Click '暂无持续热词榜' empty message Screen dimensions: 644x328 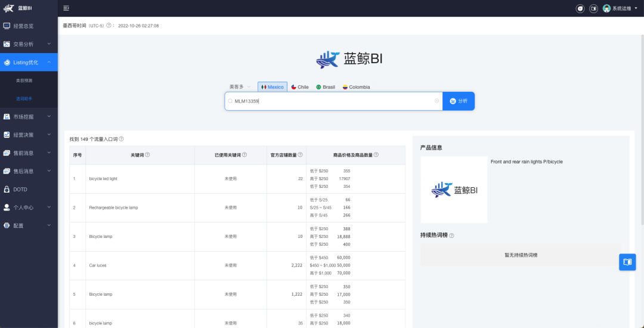click(x=521, y=255)
